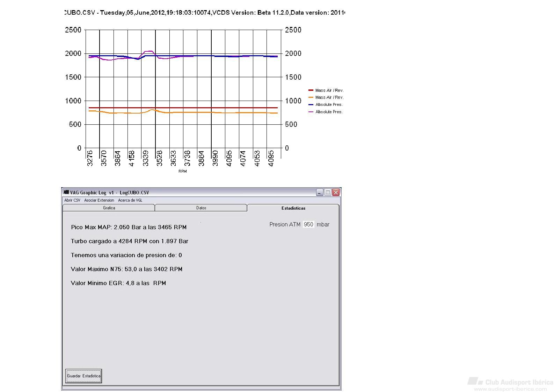Click the Valor Minimo EGR line
Image resolution: width=554 pixels, height=392 pixels.
click(x=118, y=283)
